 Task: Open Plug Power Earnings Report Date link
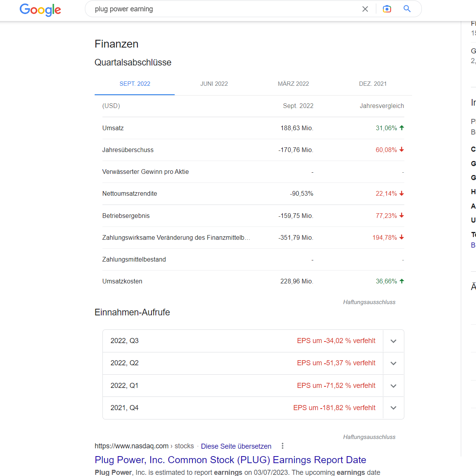pyautogui.click(x=230, y=460)
